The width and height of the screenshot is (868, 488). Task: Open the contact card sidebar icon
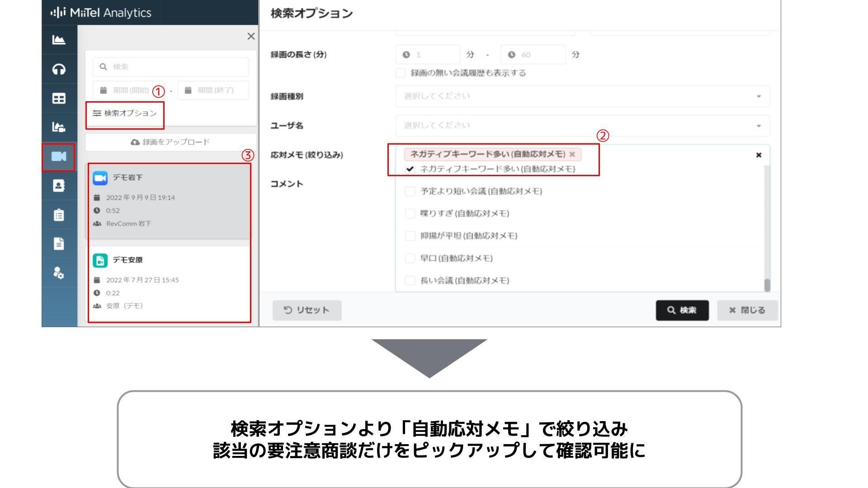[59, 185]
